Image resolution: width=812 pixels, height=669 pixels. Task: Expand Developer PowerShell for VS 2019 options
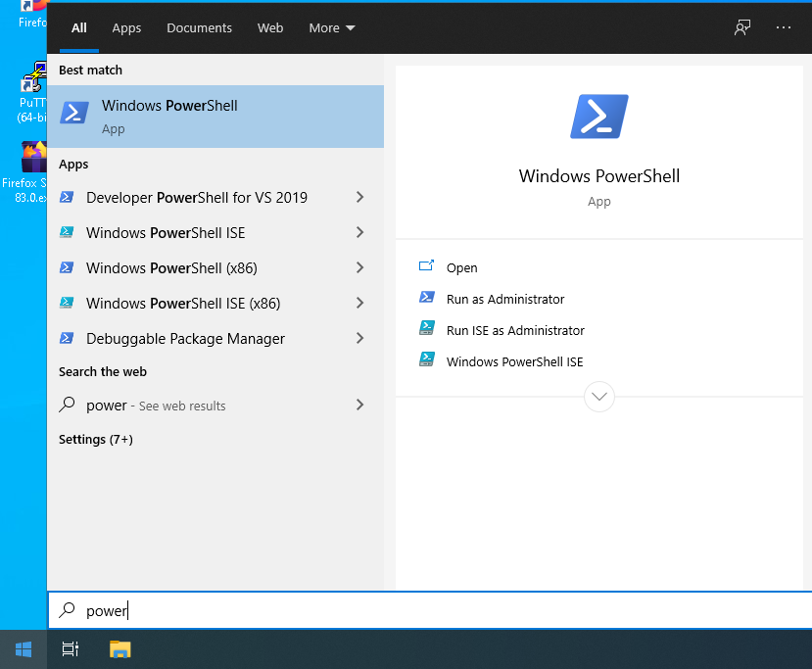[359, 197]
